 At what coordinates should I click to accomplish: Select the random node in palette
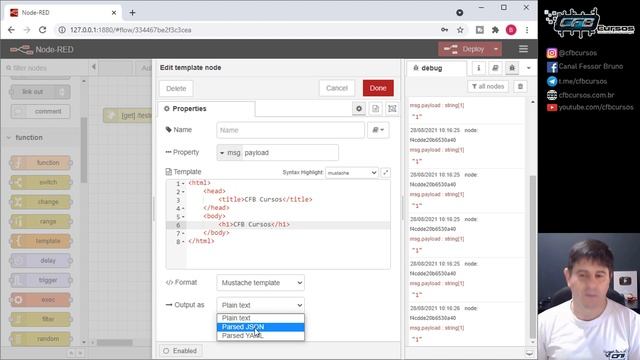(40, 339)
